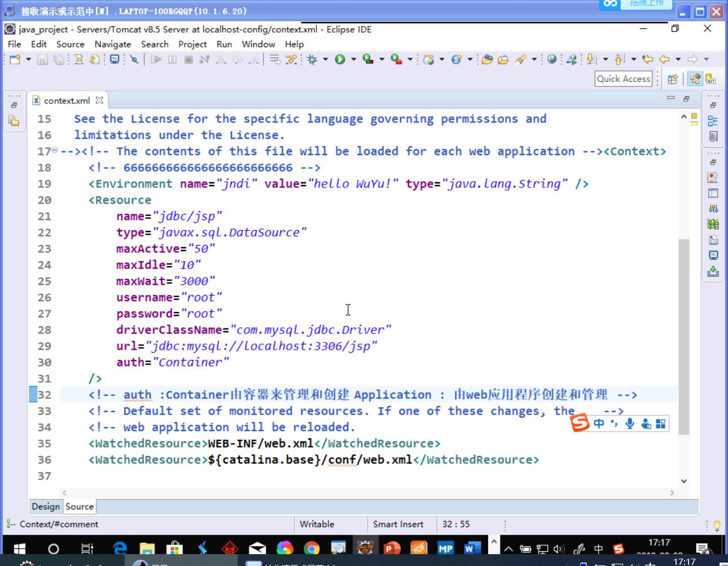
Task: Expand Next Annotation dropdown arrow
Action: click(x=605, y=59)
